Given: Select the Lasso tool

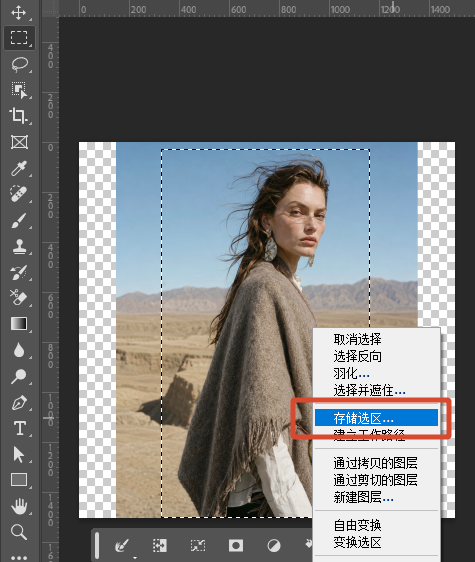Looking at the screenshot, I should [19, 65].
